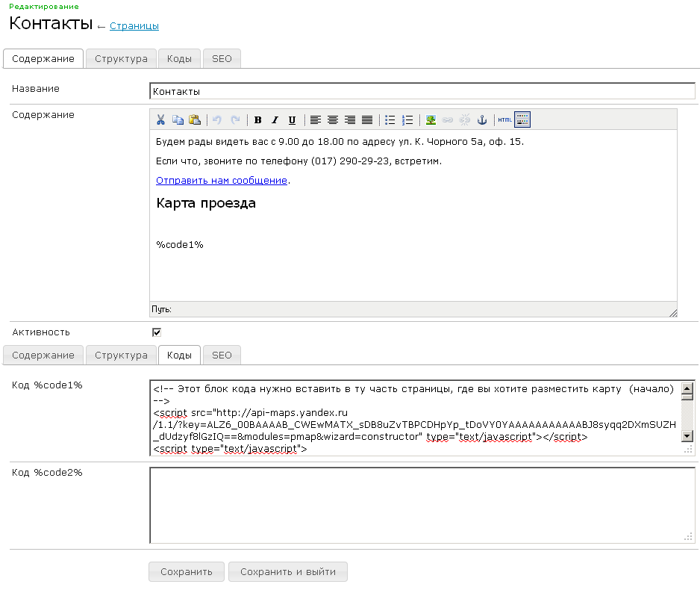
Task: Click the Сохранить и выйти button
Action: tap(288, 571)
